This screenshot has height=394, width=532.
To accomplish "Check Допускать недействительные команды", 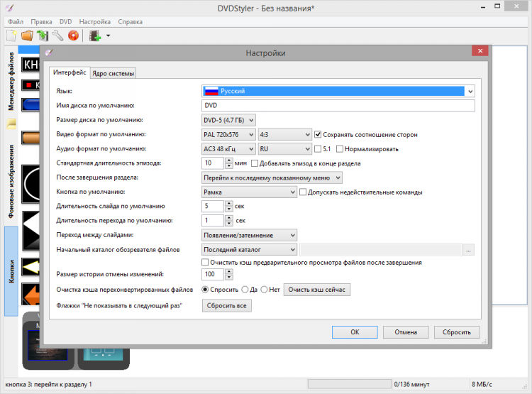I will [x=303, y=192].
